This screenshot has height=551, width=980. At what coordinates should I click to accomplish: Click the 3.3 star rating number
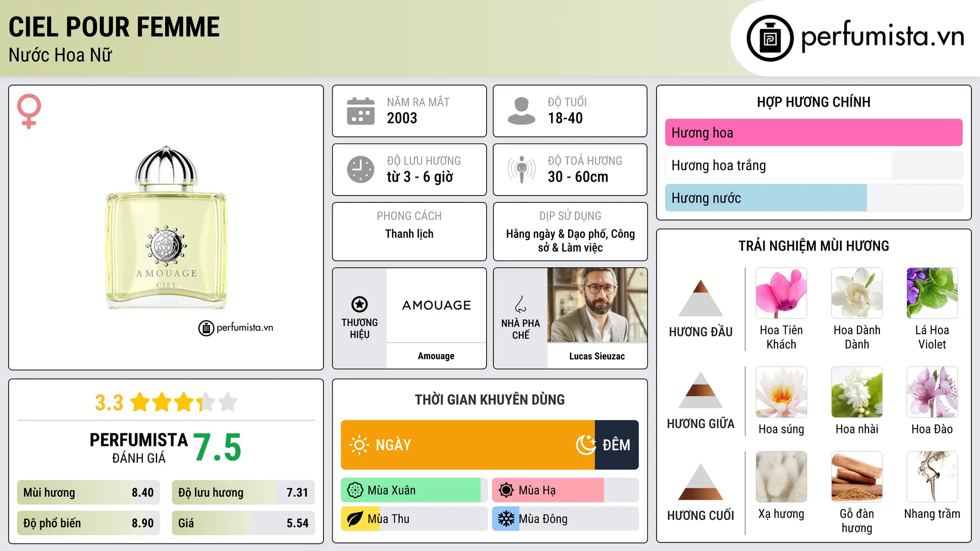coord(109,403)
